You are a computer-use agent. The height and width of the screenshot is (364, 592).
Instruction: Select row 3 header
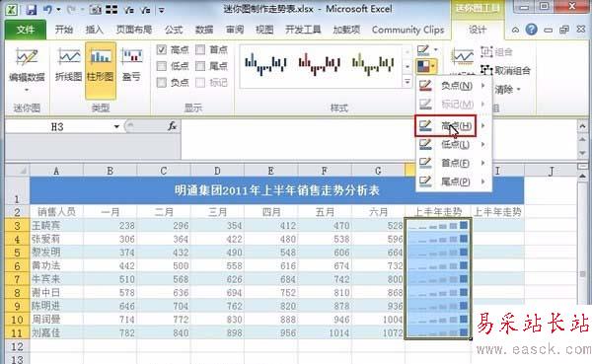18,226
